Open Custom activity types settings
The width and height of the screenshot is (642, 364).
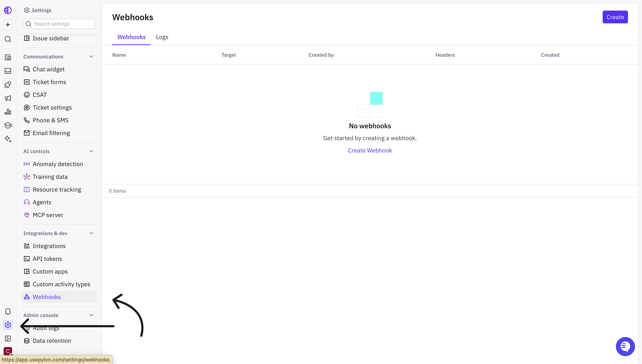(x=59, y=284)
